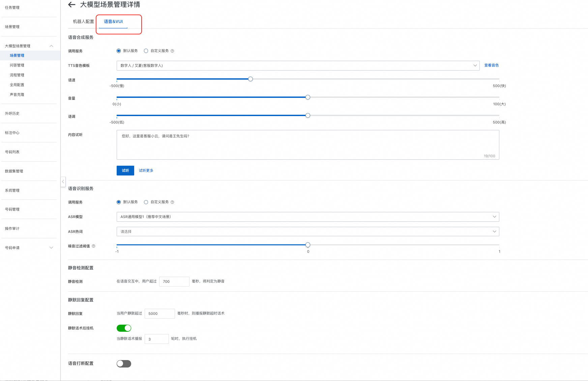
Task: Open the TTS音色模板 dropdown
Action: [x=298, y=65]
